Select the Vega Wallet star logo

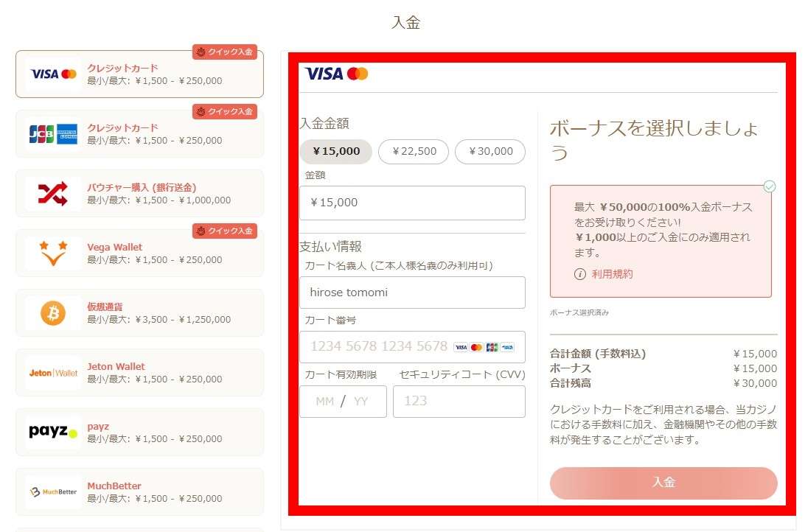pyautogui.click(x=53, y=253)
